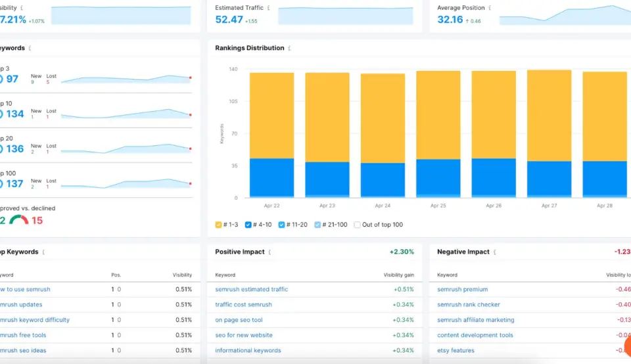The width and height of the screenshot is (631, 364).
Task: Open 'semrush estimated traffic' keyword link
Action: (x=252, y=289)
